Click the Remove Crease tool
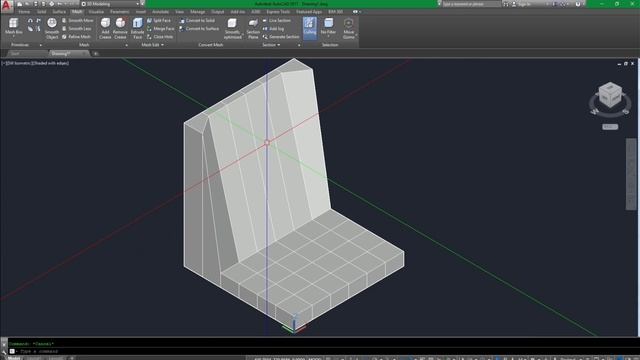Screen dimensions: 640x360 click(x=120, y=29)
